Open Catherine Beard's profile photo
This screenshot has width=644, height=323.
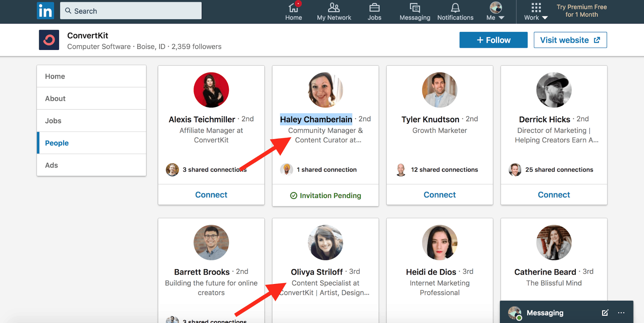click(554, 242)
